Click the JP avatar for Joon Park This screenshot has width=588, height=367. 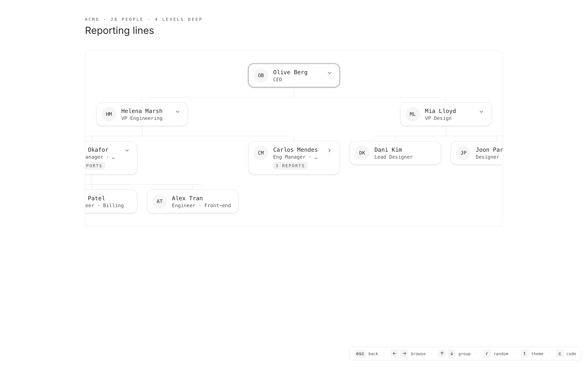(x=463, y=153)
